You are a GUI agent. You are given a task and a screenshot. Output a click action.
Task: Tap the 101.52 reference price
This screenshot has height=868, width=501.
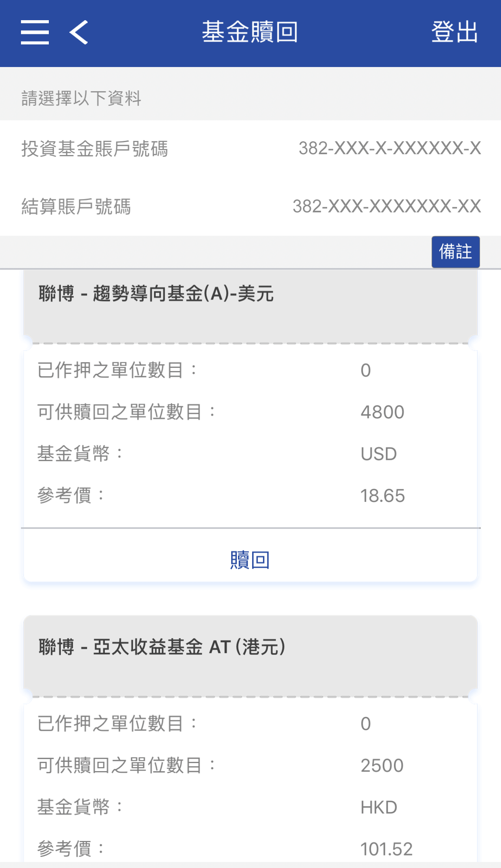point(386,849)
